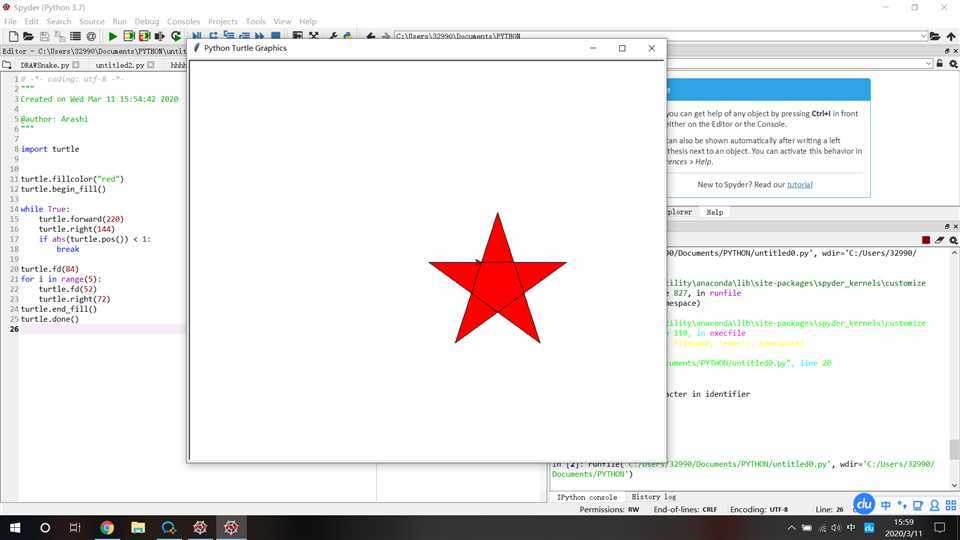Open the Run menu
Image resolution: width=960 pixels, height=540 pixels.
tap(119, 21)
